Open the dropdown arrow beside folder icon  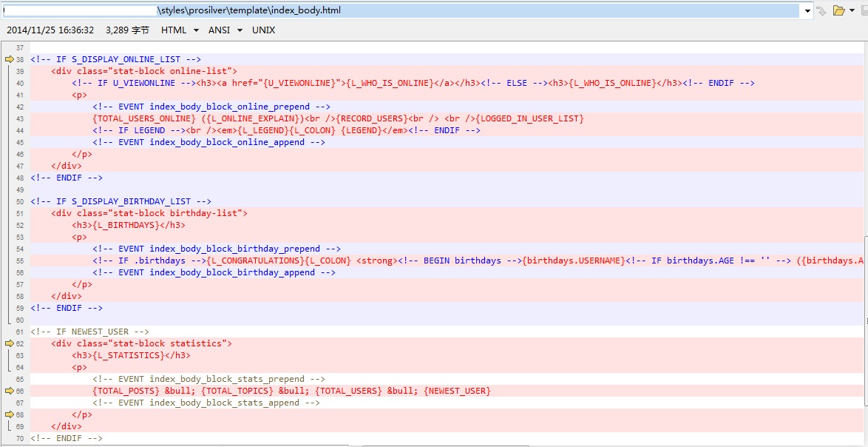pos(852,10)
